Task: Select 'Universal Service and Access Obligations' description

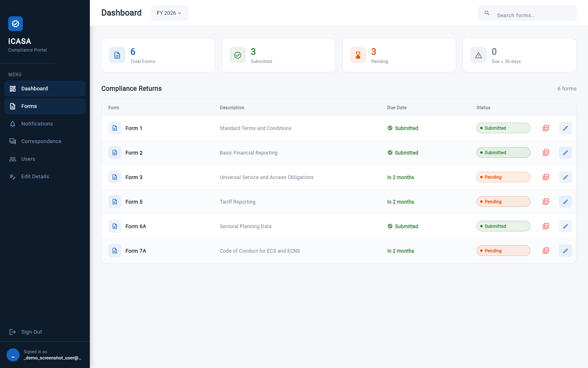Action: [267, 177]
